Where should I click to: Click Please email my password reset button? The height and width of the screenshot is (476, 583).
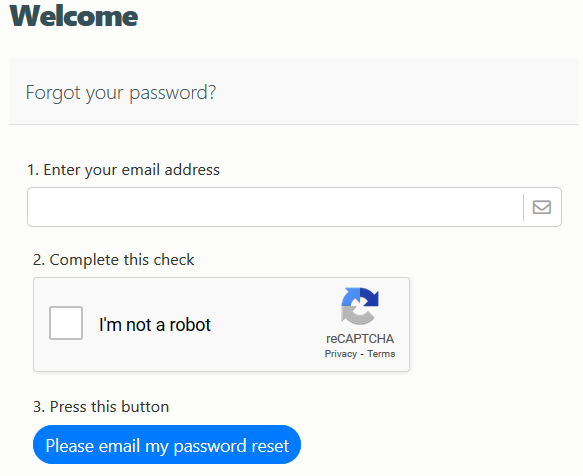167,445
